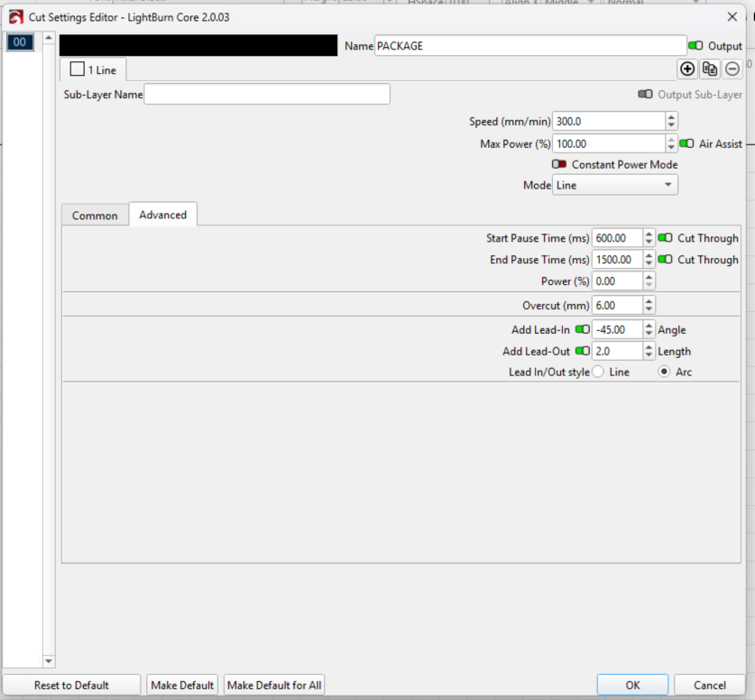Click the LightBurn logo in title bar

pyautogui.click(x=15, y=16)
